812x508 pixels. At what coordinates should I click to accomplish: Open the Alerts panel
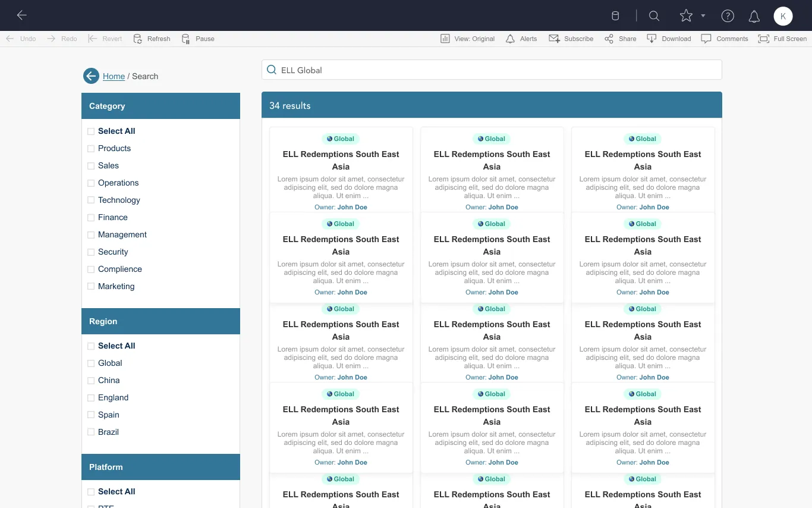[x=521, y=39]
